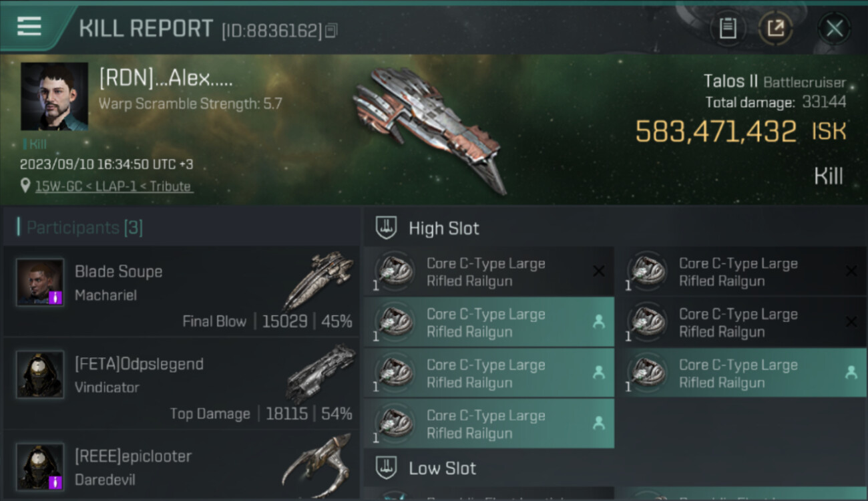This screenshot has width=868, height=501.
Task: Click the Machariel ship icon
Action: [319, 279]
